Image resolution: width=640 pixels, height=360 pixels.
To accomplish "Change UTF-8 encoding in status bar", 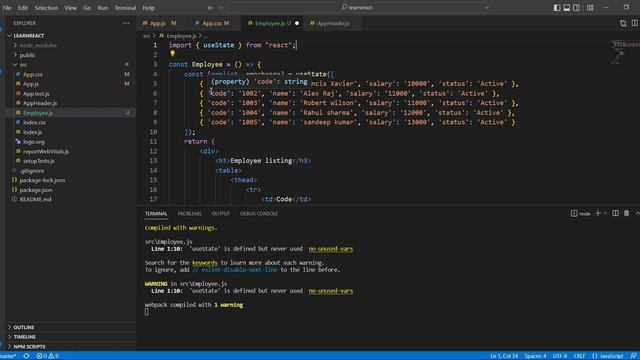I will 560,356.
